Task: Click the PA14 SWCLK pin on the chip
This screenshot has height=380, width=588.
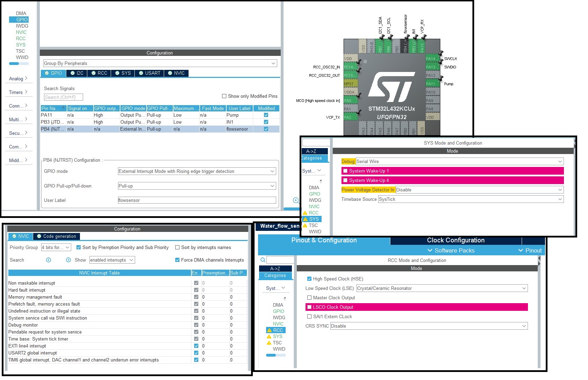Action: pyautogui.click(x=433, y=58)
